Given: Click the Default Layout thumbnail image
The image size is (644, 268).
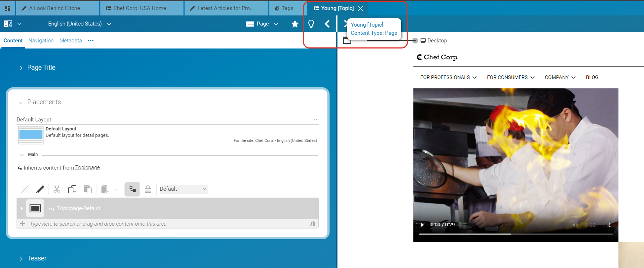Looking at the screenshot, I should tap(31, 135).
